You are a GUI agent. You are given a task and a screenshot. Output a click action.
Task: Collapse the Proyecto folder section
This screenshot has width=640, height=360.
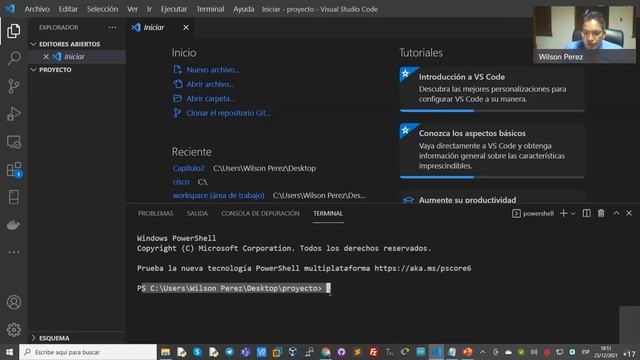51,70
